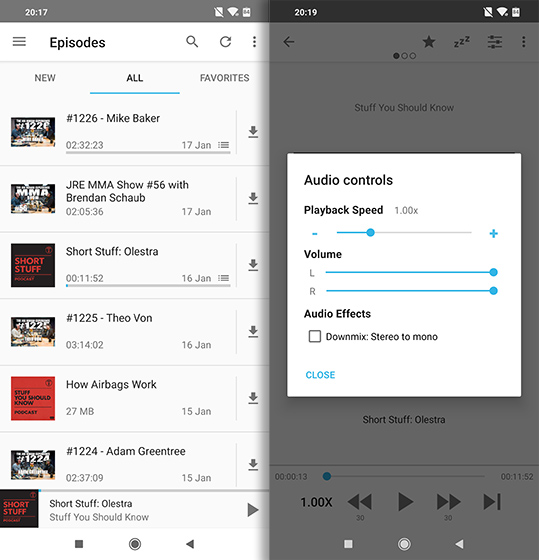The width and height of the screenshot is (539, 560).
Task: Enable Downmix: Stereo to mono
Action: (315, 336)
